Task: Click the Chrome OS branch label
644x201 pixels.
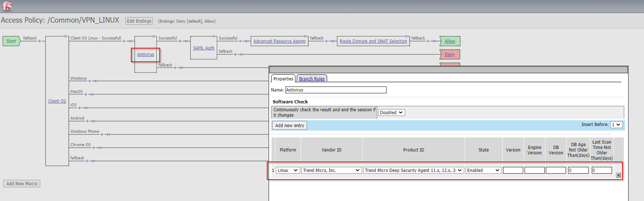Action: 81,145
